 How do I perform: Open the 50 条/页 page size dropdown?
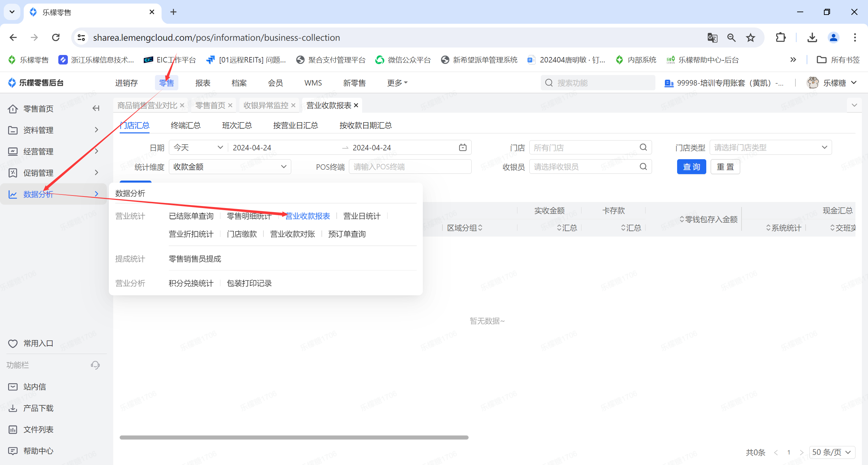pos(832,452)
